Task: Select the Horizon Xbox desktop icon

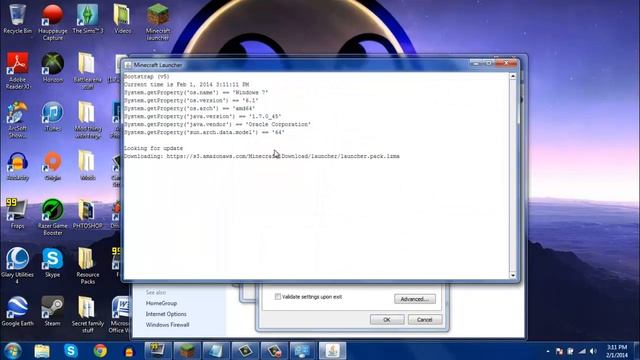Action: (x=53, y=68)
